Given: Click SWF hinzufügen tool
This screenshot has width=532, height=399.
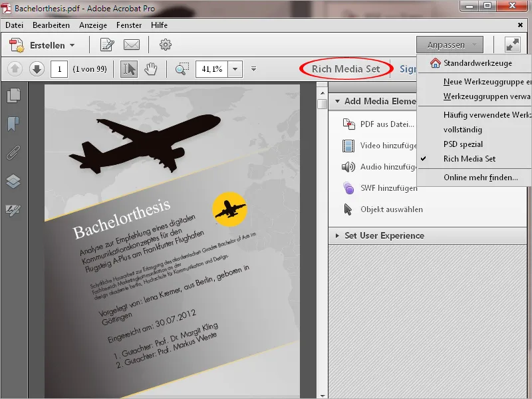Looking at the screenshot, I should tap(388, 188).
